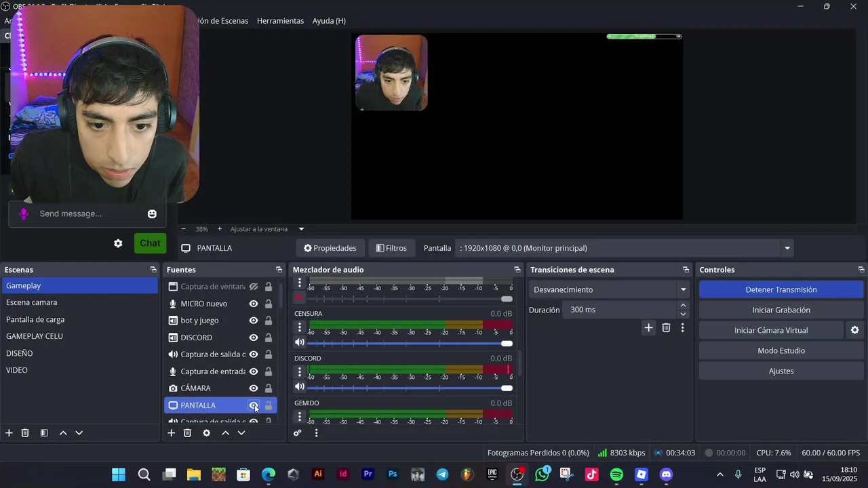The width and height of the screenshot is (868, 488).
Task: Undock the Escenas panel icon
Action: [x=153, y=270]
